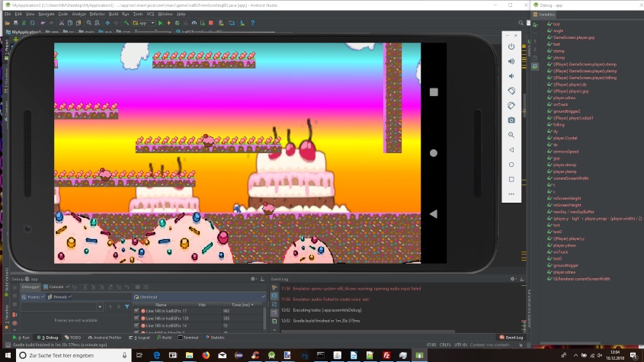The height and width of the screenshot is (362, 644).
Task: Tap the white recents square on the phone screen
Action: pos(434,92)
